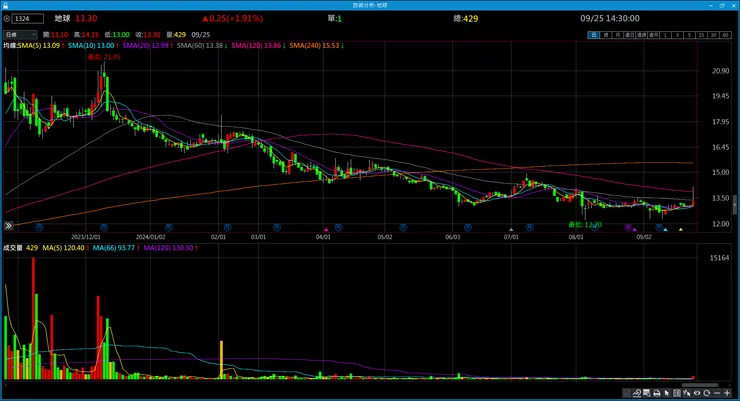Click the 20.90 price axis label
This screenshot has height=401, width=740.
721,71
